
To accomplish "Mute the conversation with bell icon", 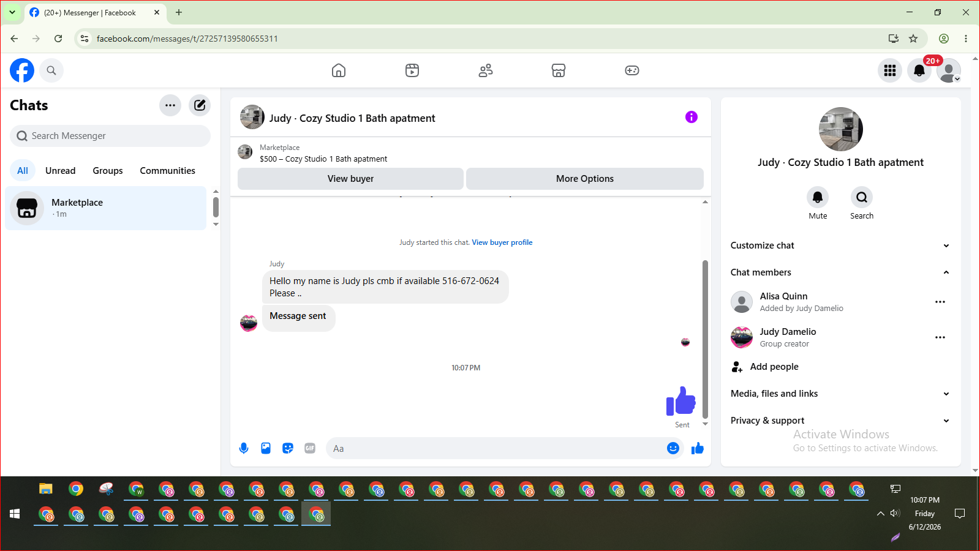I will [x=818, y=197].
